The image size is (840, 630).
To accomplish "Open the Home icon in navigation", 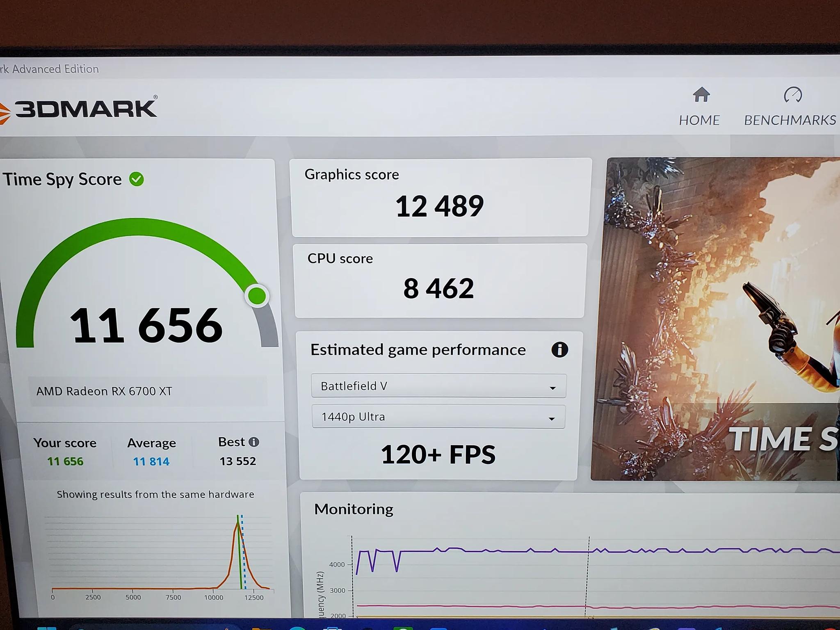I will click(701, 95).
